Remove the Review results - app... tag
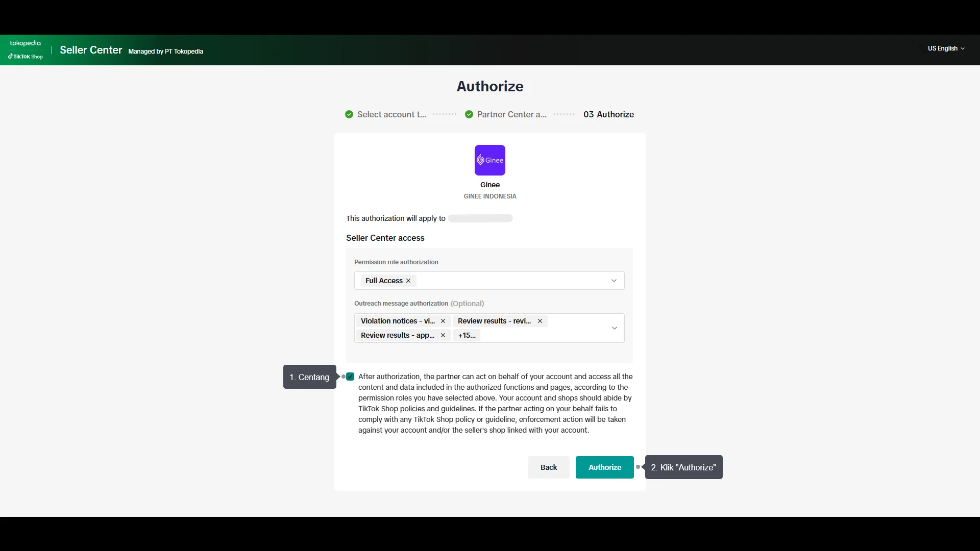 pyautogui.click(x=443, y=335)
